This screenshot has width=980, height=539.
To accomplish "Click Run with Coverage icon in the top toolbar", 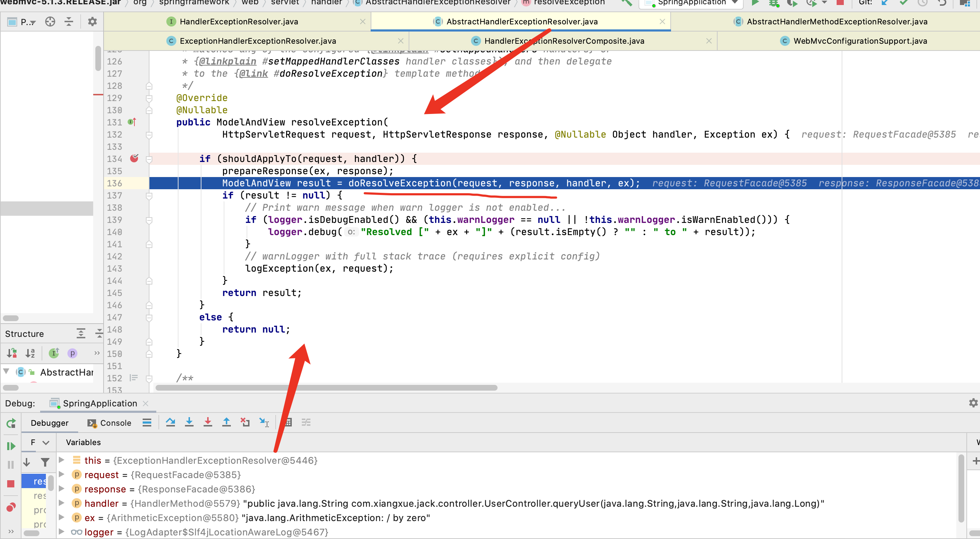I will [x=792, y=3].
